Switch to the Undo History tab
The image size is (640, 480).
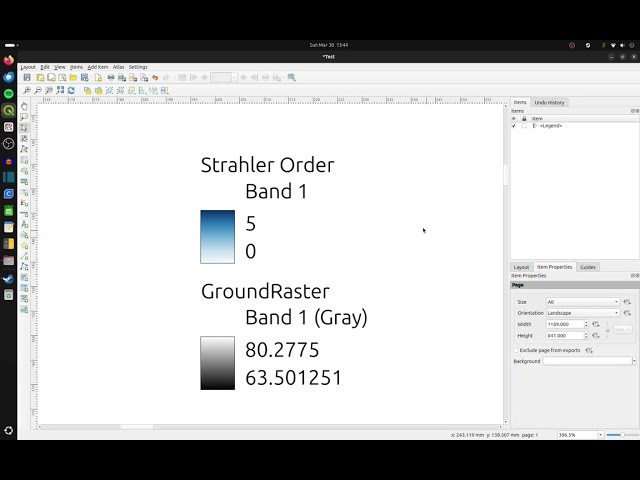click(x=549, y=102)
